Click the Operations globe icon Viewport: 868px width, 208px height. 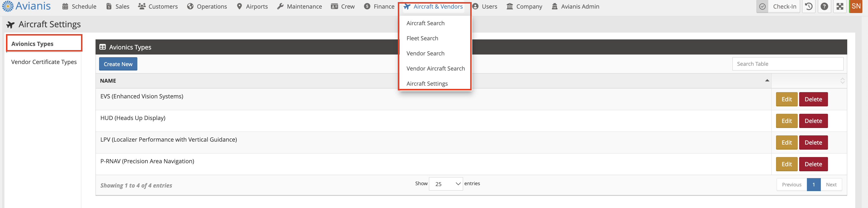click(x=190, y=7)
